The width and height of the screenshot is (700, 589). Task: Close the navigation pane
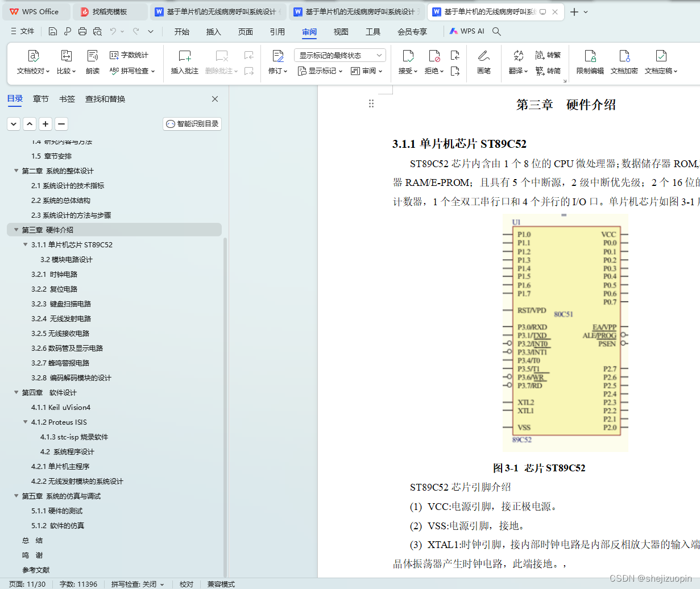click(x=215, y=99)
